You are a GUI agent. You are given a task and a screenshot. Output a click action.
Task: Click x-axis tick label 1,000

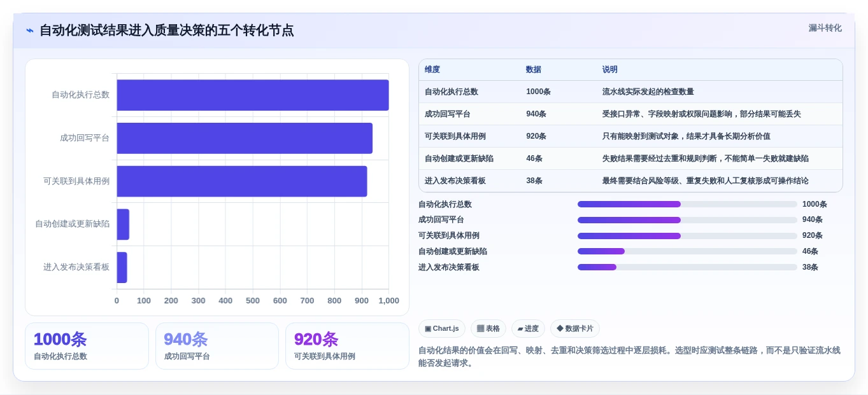tap(388, 301)
